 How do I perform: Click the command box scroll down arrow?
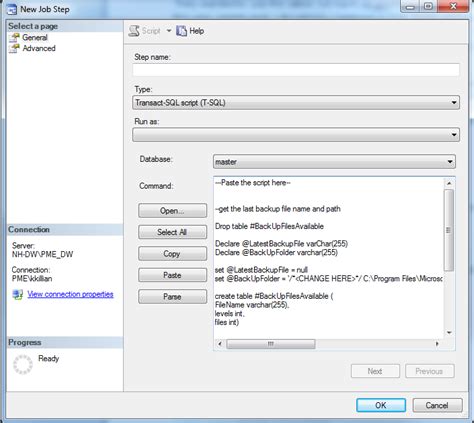click(x=449, y=333)
